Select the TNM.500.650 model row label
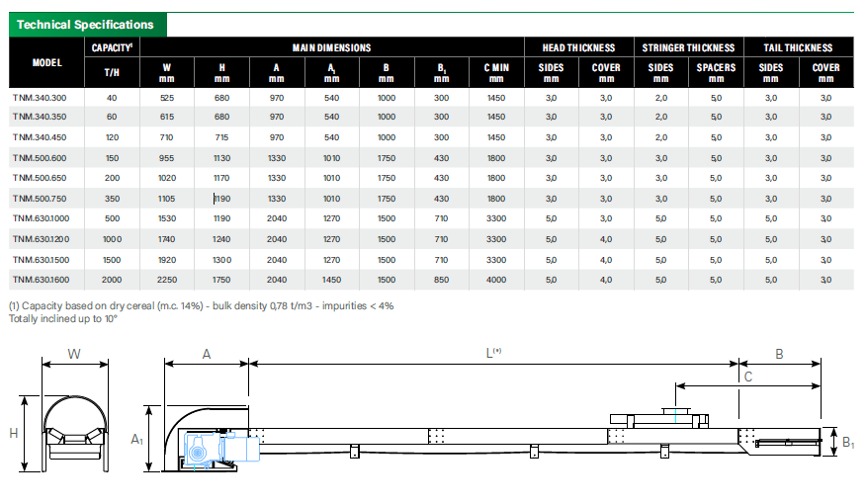Image resolution: width=867 pixels, height=504 pixels. (41, 178)
